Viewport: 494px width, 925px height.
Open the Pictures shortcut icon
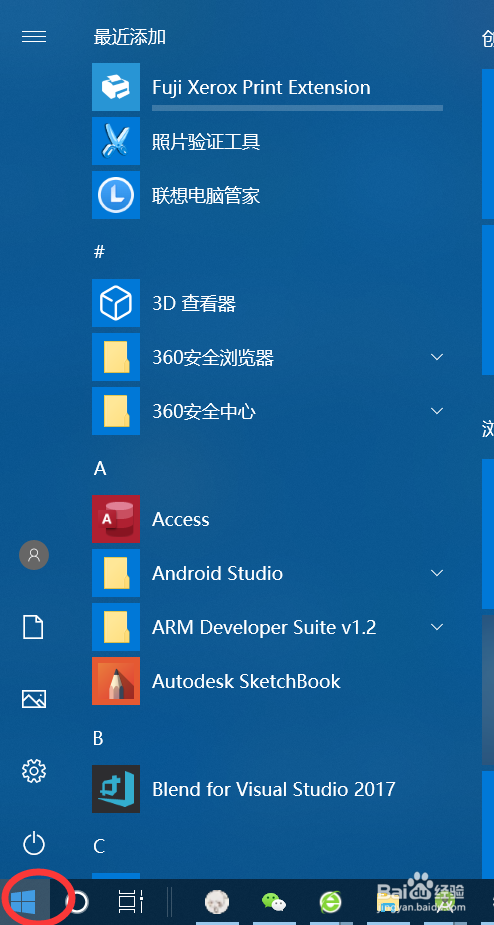[x=34, y=699]
